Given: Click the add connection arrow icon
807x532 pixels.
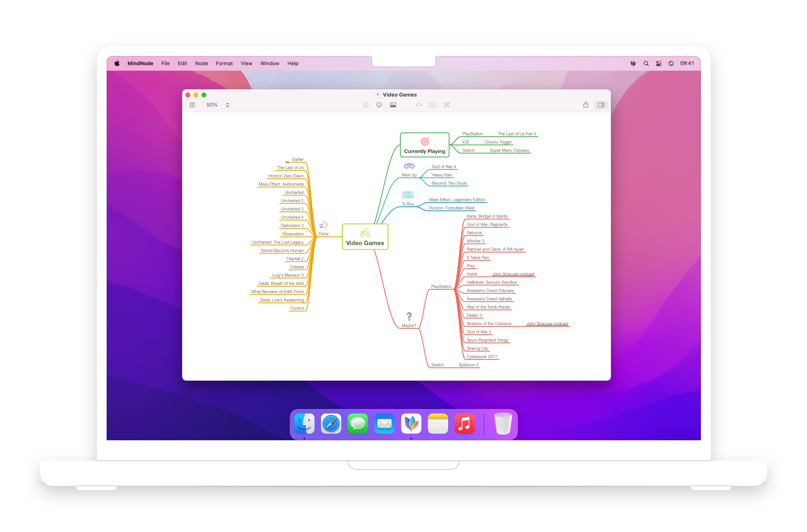Looking at the screenshot, I should point(419,105).
